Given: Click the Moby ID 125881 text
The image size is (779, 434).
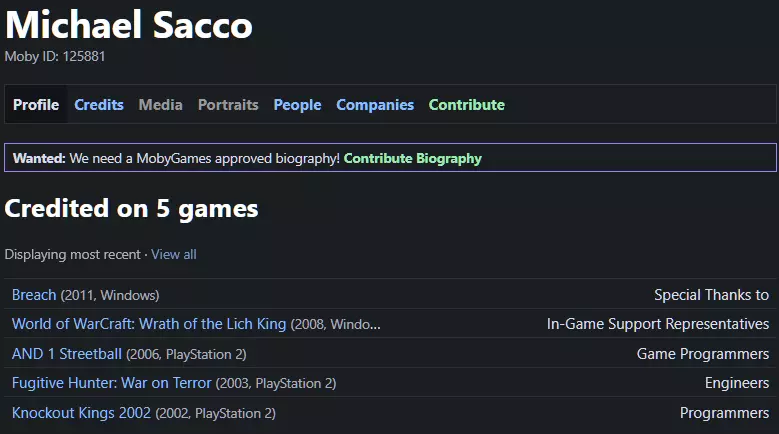Looking at the screenshot, I should coord(55,57).
